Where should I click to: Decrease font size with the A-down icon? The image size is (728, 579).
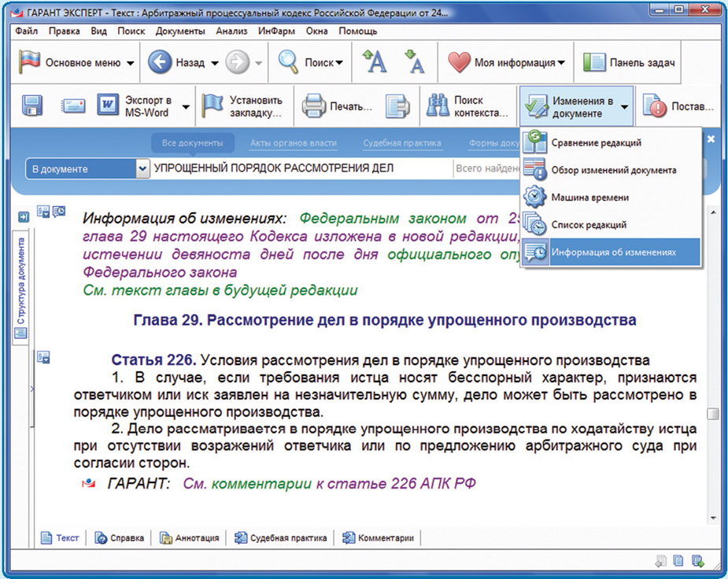tap(415, 62)
